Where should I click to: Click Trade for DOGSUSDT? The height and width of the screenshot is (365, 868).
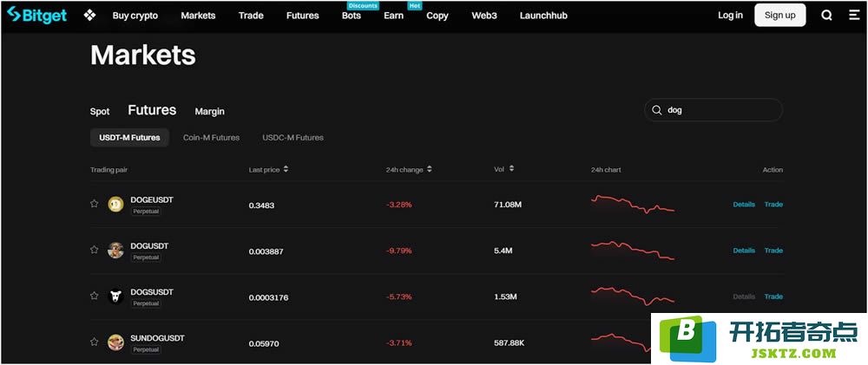tap(773, 297)
